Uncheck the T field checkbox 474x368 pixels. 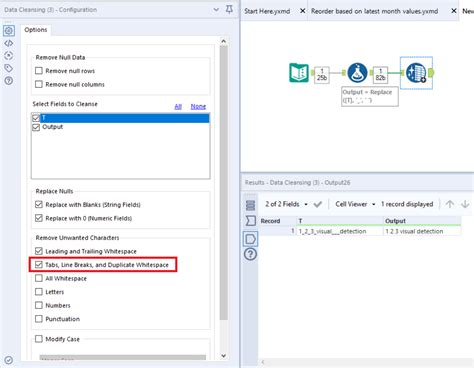tap(36, 118)
